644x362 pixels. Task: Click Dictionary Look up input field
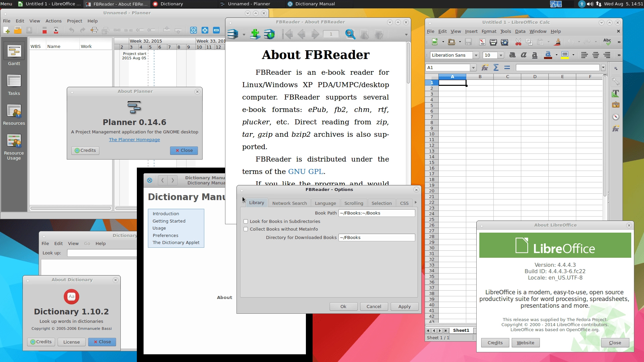pyautogui.click(x=102, y=253)
